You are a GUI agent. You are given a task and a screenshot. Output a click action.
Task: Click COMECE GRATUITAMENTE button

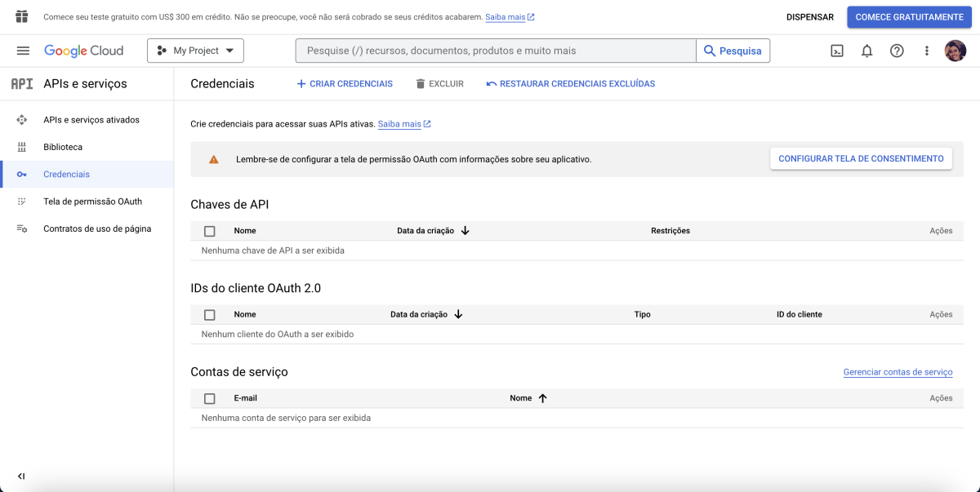tap(909, 17)
